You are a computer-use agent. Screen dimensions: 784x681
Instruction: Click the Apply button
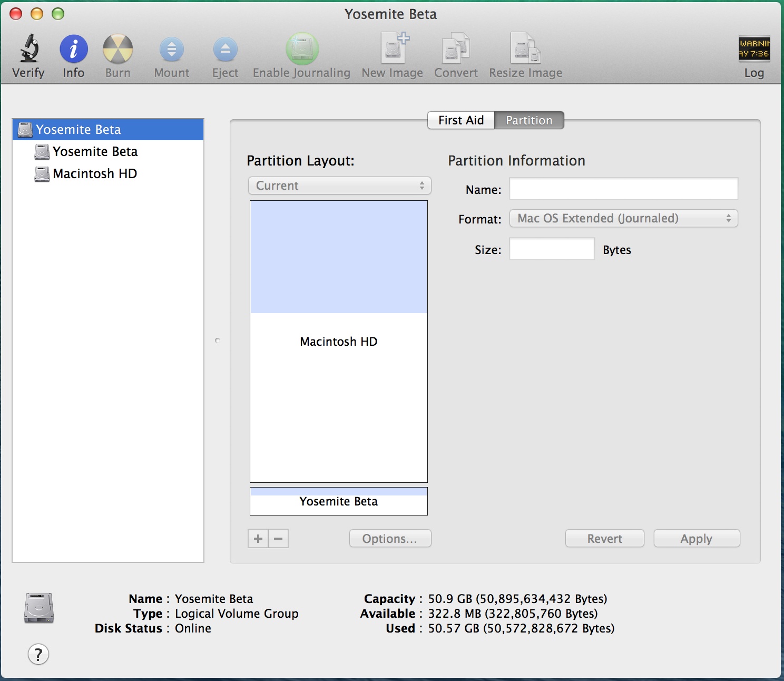[697, 539]
